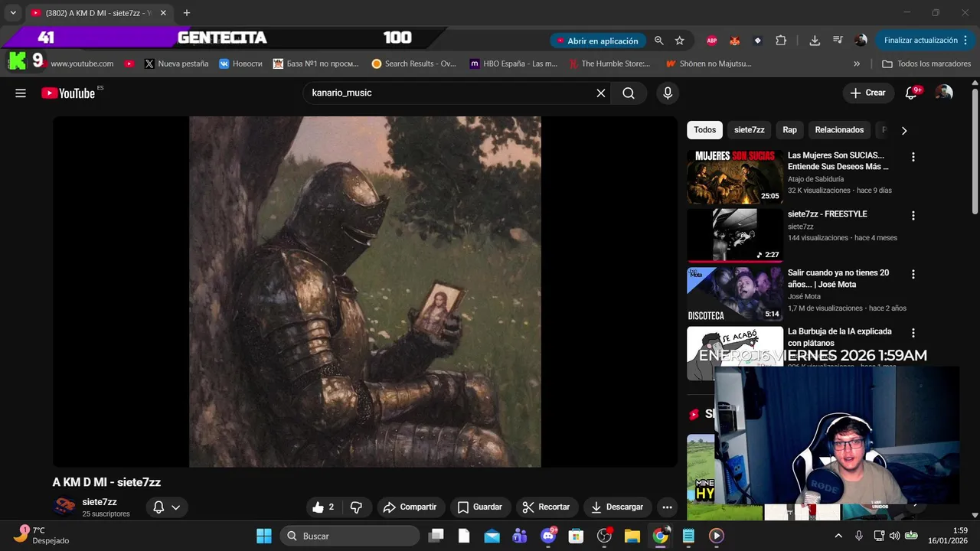Open the Chrome downloads icon
The height and width of the screenshot is (551, 980).
815,41
